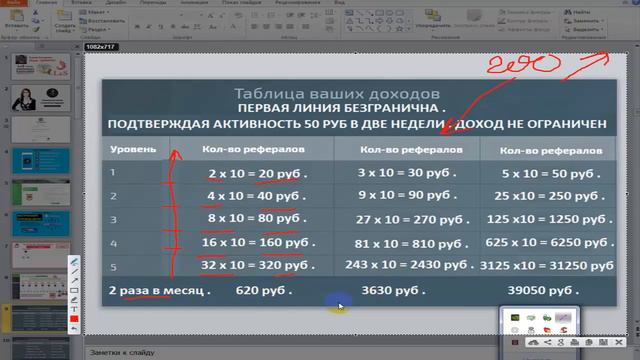Open Контур фигуры shape outline dropdown
Image resolution: width=640 pixels, height=360 pixels.
(x=525, y=21)
